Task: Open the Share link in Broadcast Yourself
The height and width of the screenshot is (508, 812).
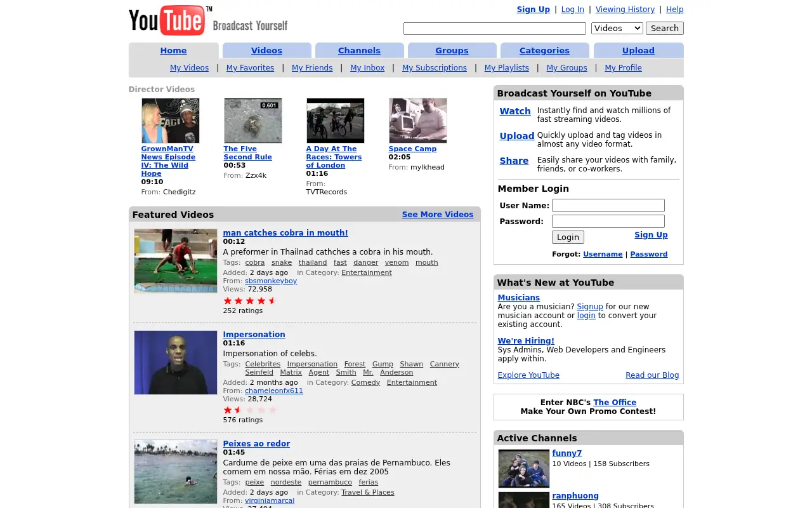Action: (x=514, y=161)
